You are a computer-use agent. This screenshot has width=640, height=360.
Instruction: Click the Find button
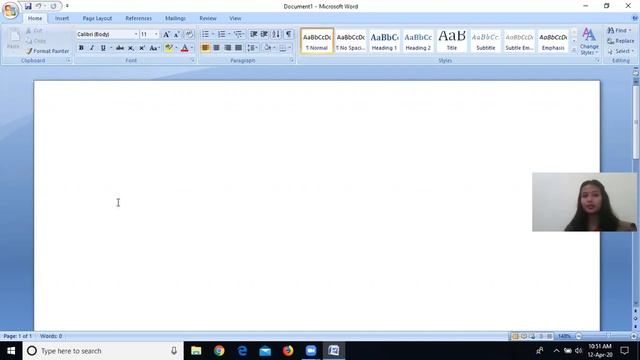[619, 31]
